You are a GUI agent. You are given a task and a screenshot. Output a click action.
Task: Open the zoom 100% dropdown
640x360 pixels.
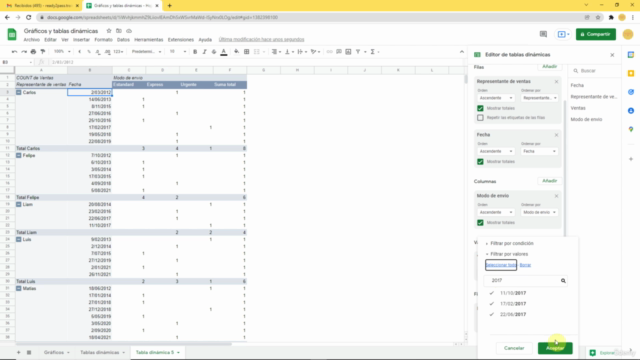tap(62, 52)
